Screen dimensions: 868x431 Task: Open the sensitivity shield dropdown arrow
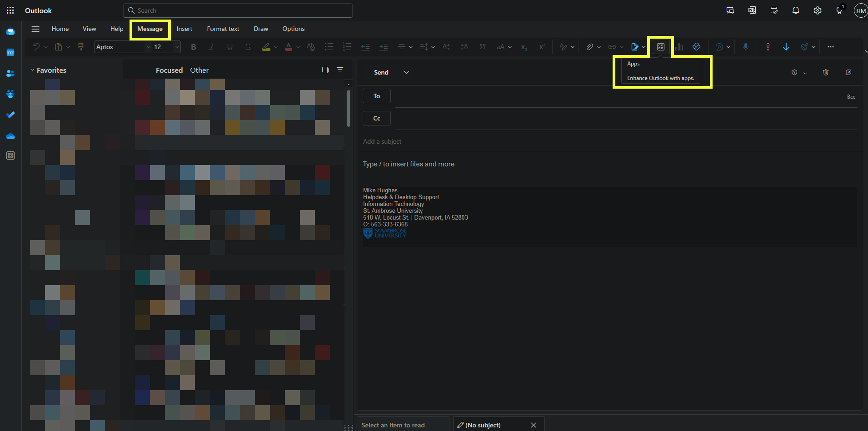click(x=805, y=73)
